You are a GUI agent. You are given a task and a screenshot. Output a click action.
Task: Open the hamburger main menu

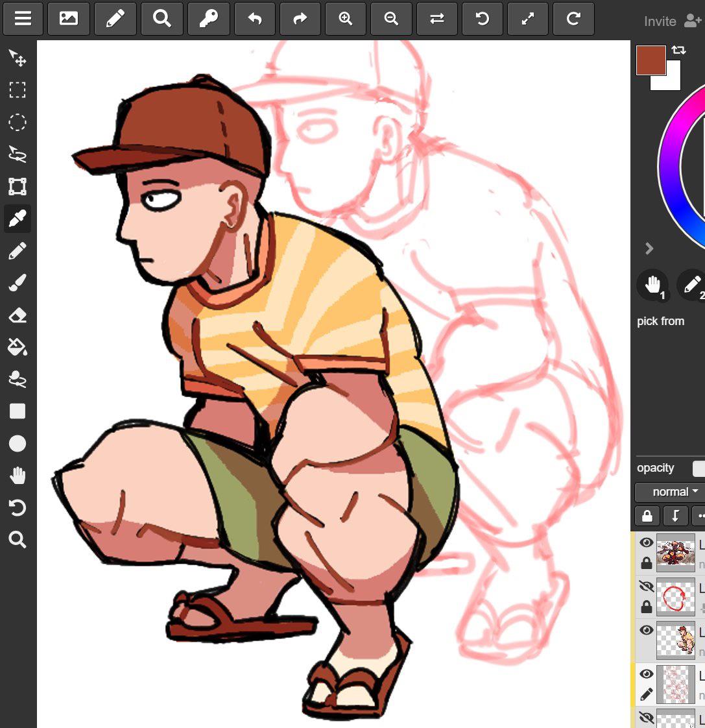(x=23, y=19)
